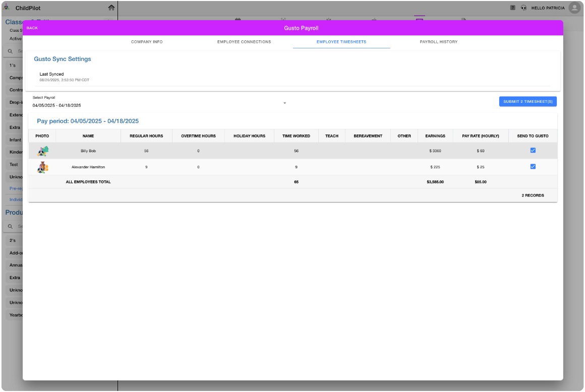The width and height of the screenshot is (585, 392).
Task: Click the Time Worked column header
Action: [x=296, y=136]
